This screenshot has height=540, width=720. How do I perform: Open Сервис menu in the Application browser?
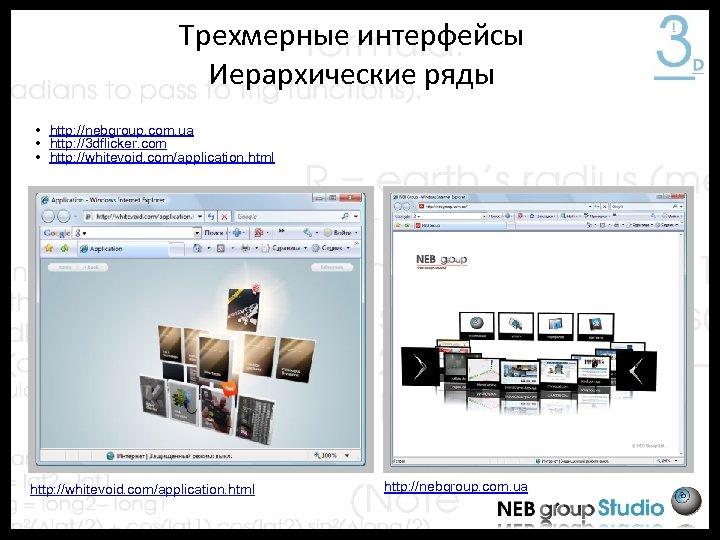tap(331, 248)
